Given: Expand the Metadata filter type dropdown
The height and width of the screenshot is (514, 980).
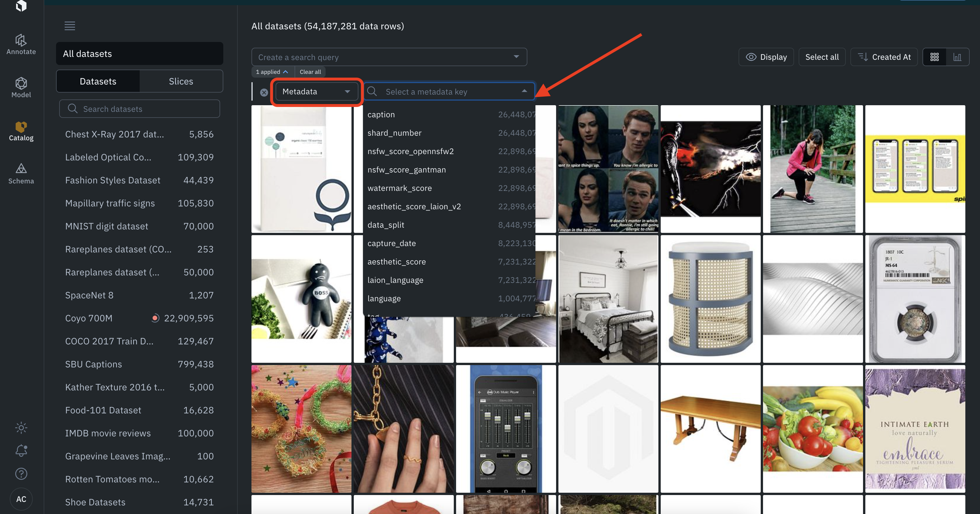Looking at the screenshot, I should tap(316, 92).
